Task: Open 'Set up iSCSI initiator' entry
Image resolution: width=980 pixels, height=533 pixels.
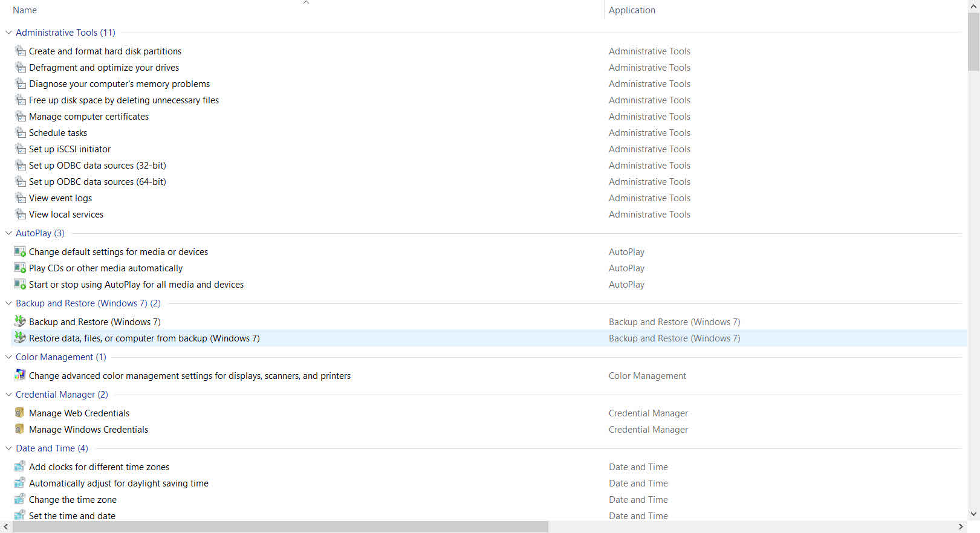Action: point(70,149)
